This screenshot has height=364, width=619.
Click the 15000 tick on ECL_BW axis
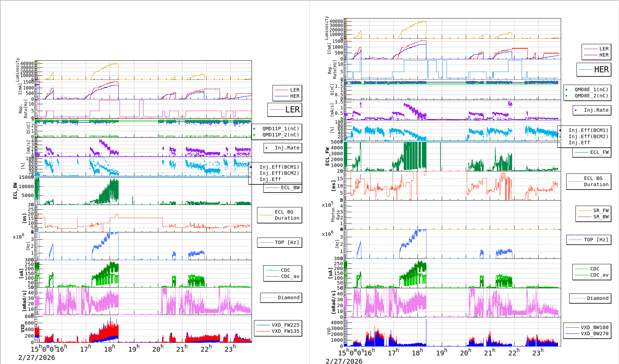pos(26,177)
